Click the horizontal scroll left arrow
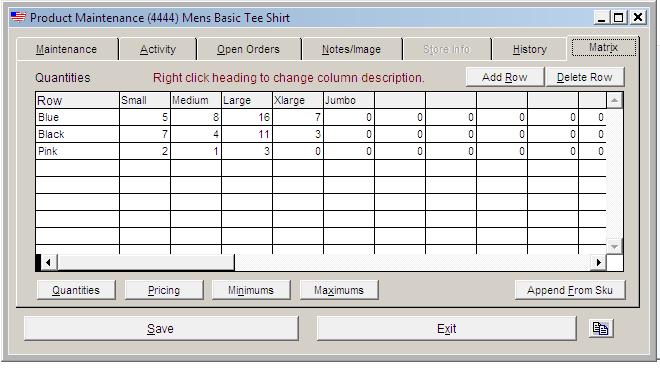 tap(48, 263)
